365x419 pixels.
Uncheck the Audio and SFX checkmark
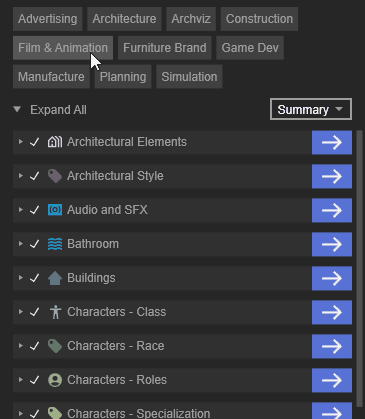tap(35, 210)
